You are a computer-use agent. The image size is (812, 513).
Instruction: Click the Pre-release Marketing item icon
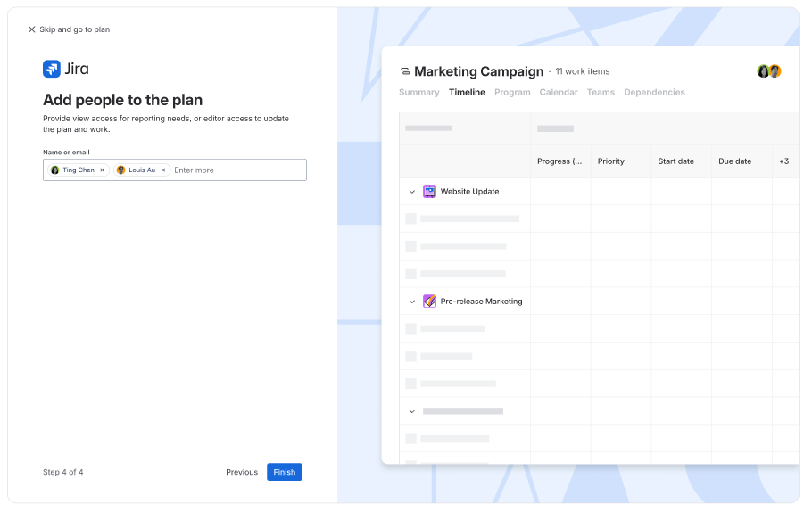(430, 302)
